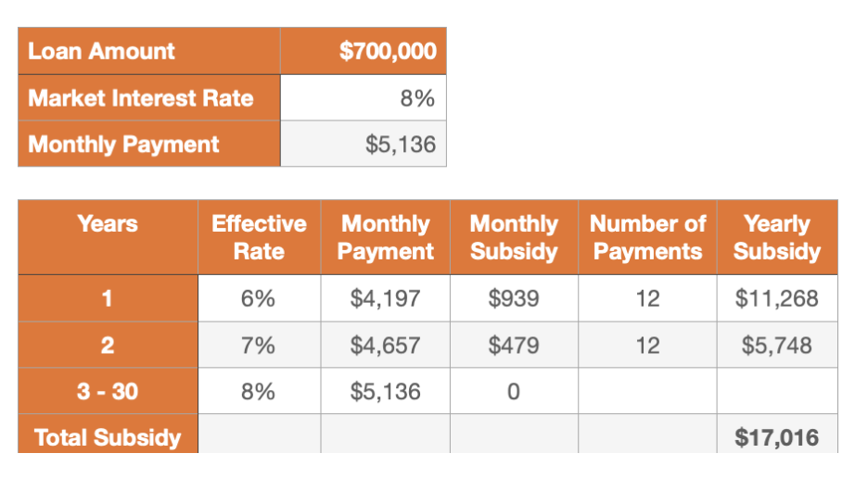Click the Loan Amount label cell
This screenshot has width=868, height=491.
(148, 51)
